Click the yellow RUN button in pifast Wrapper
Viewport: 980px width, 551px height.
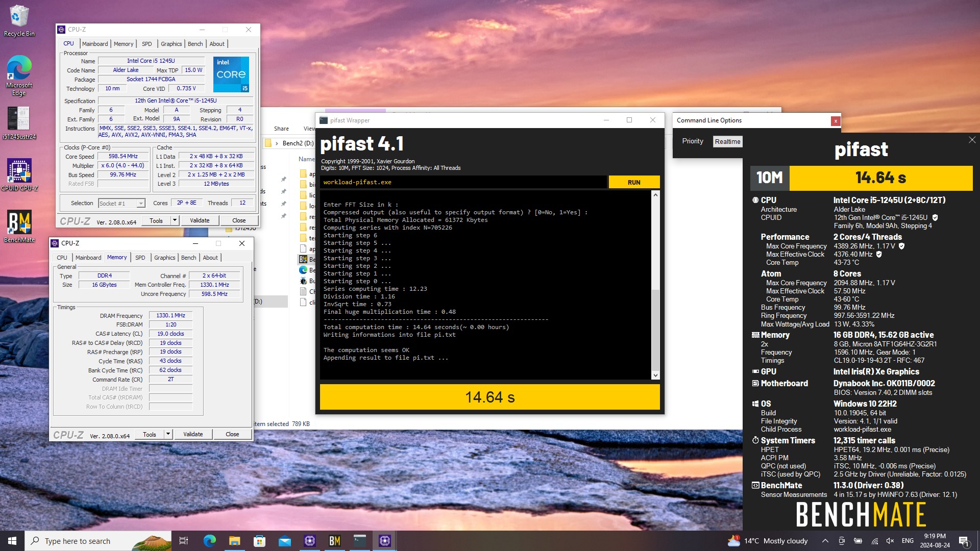tap(634, 182)
